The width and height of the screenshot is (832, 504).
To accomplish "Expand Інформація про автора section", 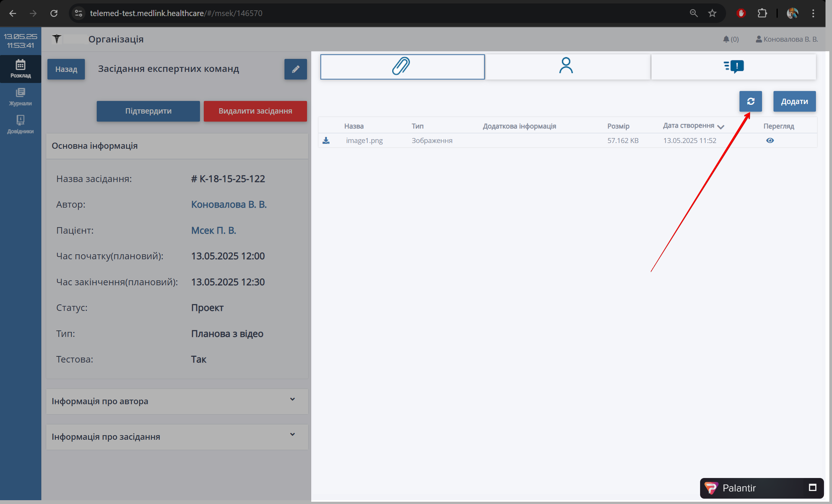I will [292, 400].
